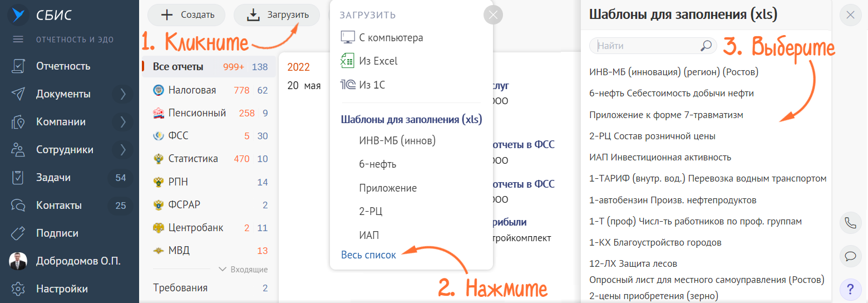This screenshot has height=303, width=868.
Task: Click the help question mark icon
Action: coord(850,289)
